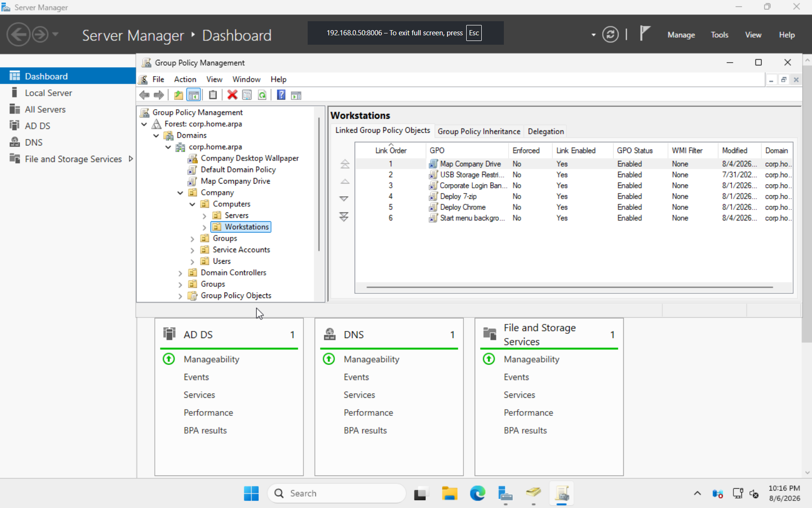Viewport: 812px width, 508px height.
Task: Click the Esc key hint button
Action: tap(474, 33)
